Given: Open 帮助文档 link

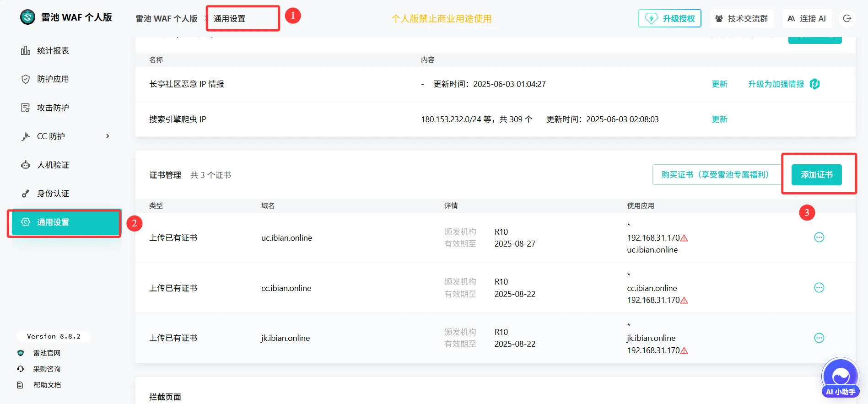Looking at the screenshot, I should (47, 385).
